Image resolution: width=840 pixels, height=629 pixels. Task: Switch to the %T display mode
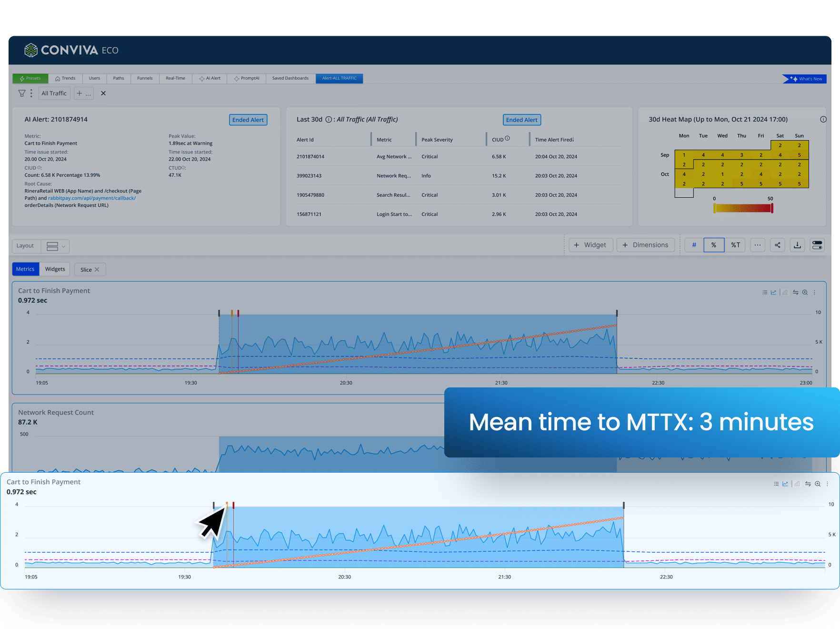click(735, 245)
